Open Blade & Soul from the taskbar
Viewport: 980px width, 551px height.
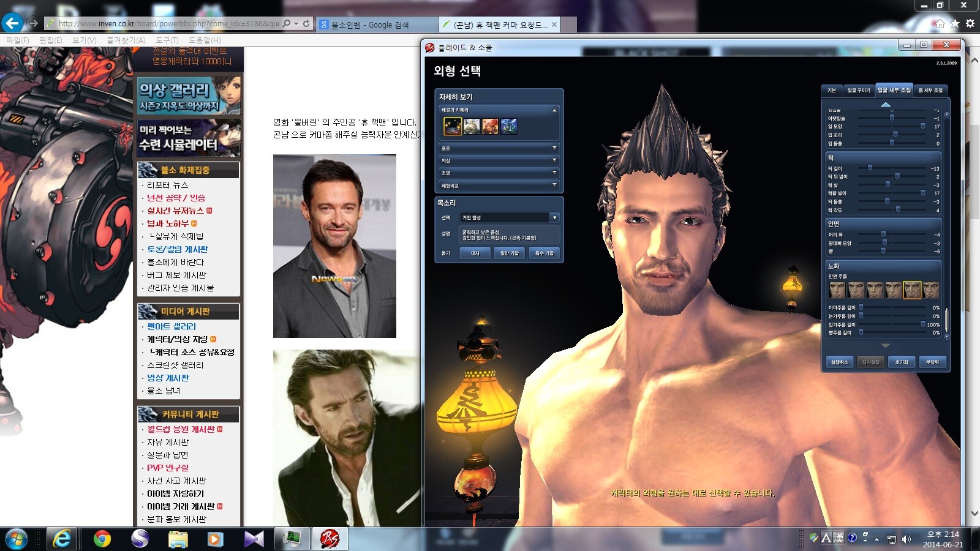(x=330, y=539)
